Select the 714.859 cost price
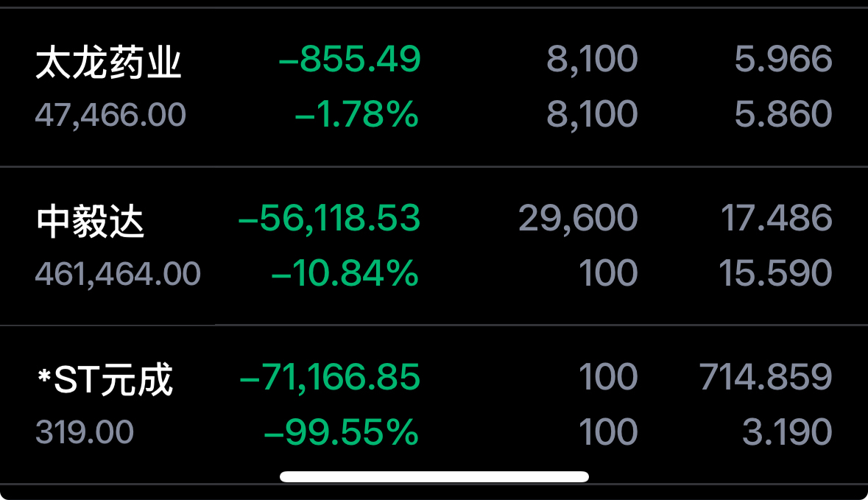Screen dimensions: 868x500 [766, 377]
